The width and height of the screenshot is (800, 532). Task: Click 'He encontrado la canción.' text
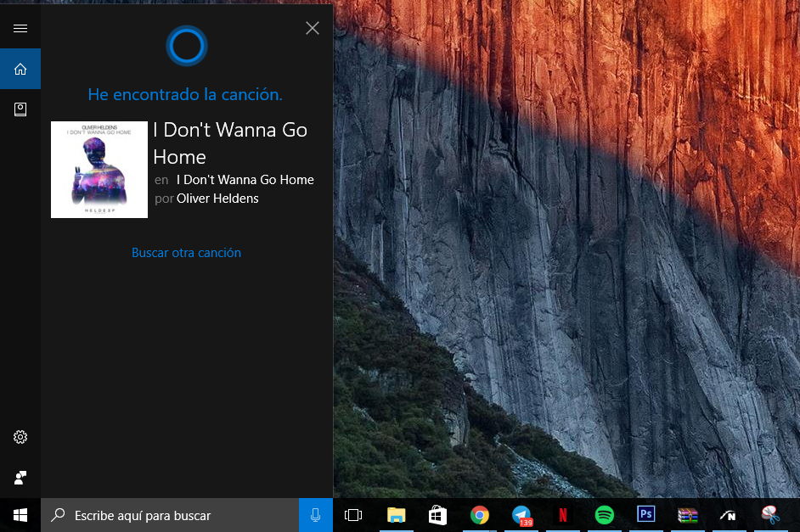(185, 94)
